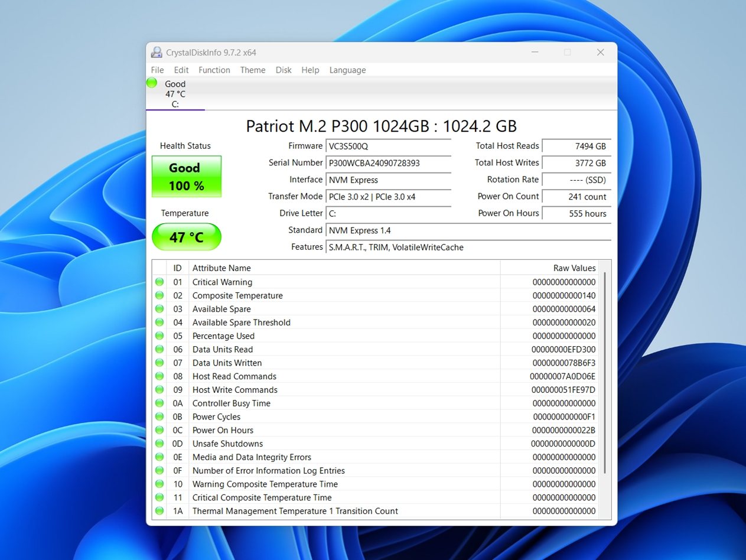
Task: Click the status icon for Composite Temperature row
Action: click(159, 296)
